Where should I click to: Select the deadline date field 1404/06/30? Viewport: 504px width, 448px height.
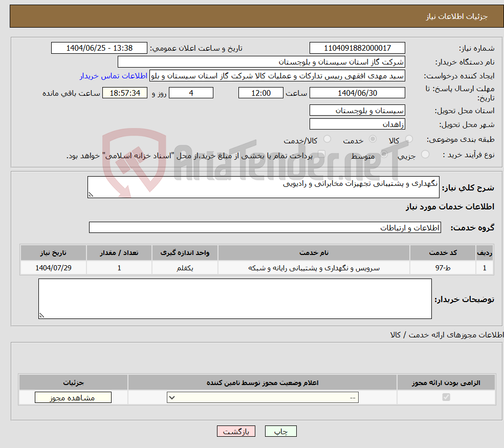click(x=357, y=93)
